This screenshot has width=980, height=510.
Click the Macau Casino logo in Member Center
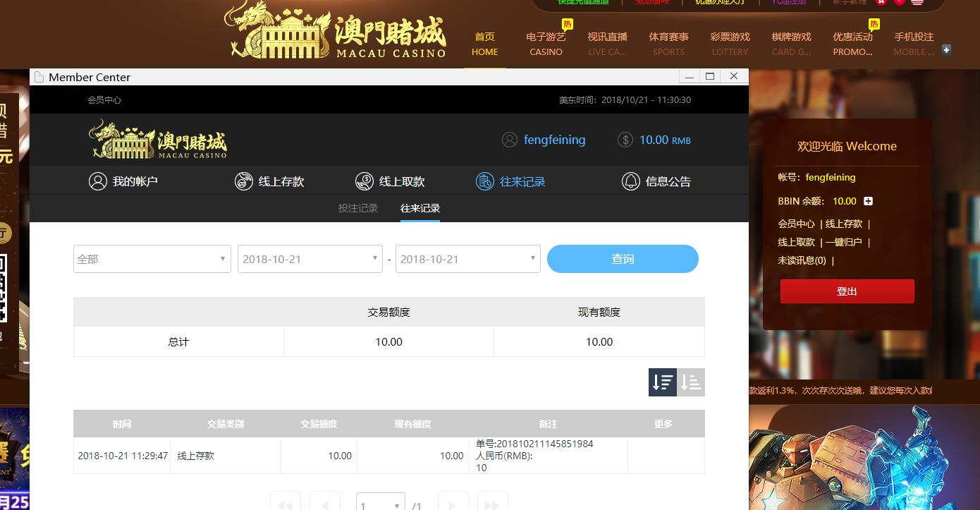[x=158, y=139]
